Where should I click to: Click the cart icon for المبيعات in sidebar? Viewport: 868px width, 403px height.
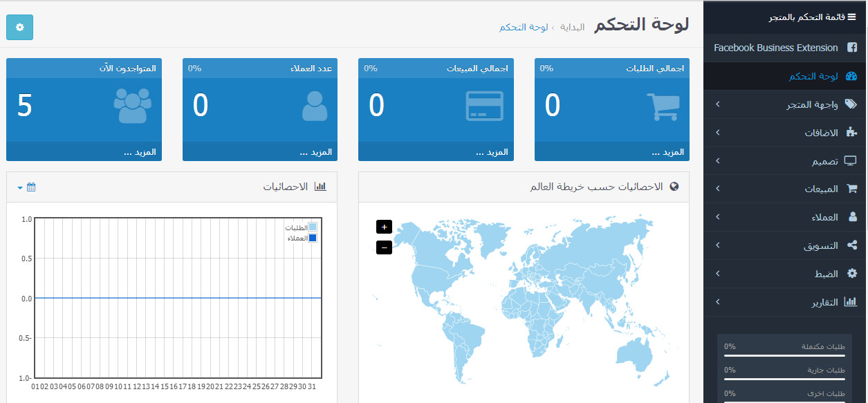coord(851,189)
